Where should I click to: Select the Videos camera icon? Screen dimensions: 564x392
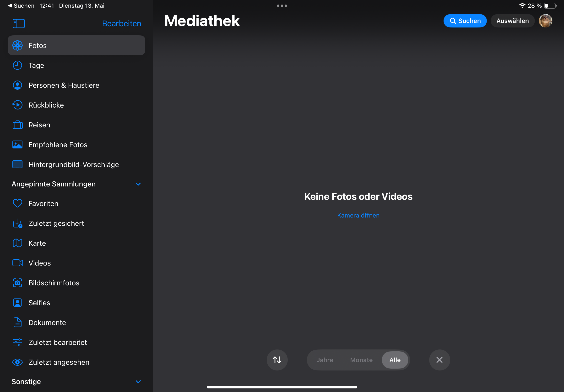17,263
